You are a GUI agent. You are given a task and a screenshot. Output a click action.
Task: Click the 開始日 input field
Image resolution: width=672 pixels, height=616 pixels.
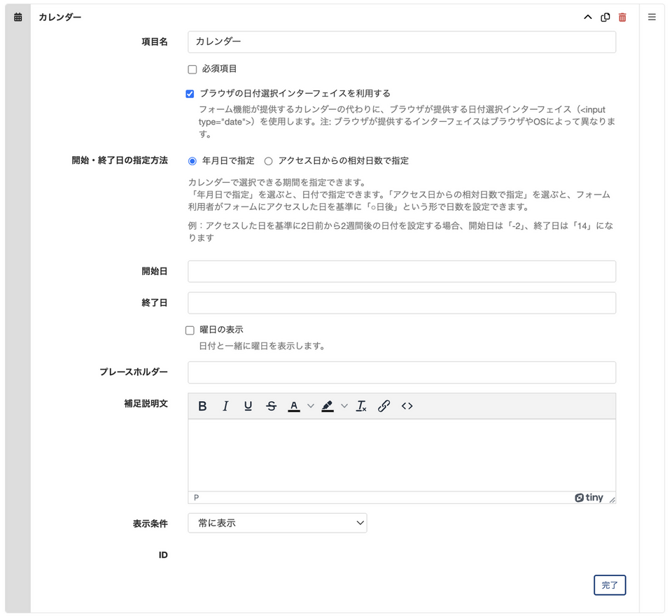[402, 272]
